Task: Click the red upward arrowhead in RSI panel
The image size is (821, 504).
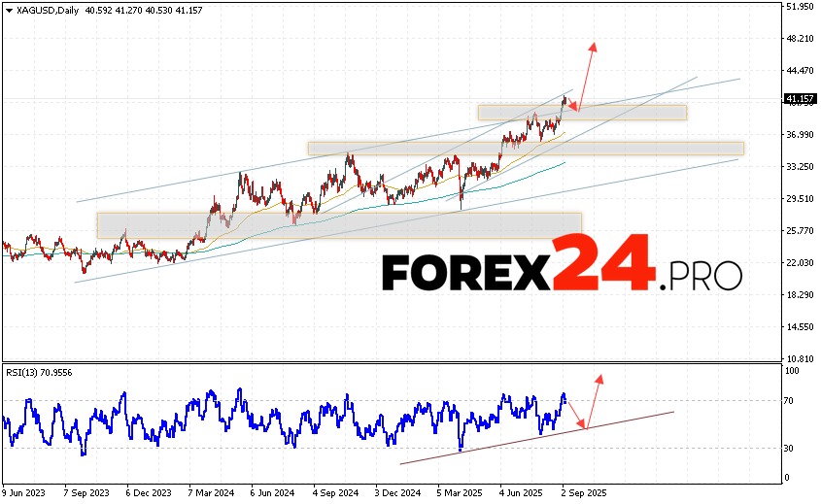Action: tap(599, 378)
